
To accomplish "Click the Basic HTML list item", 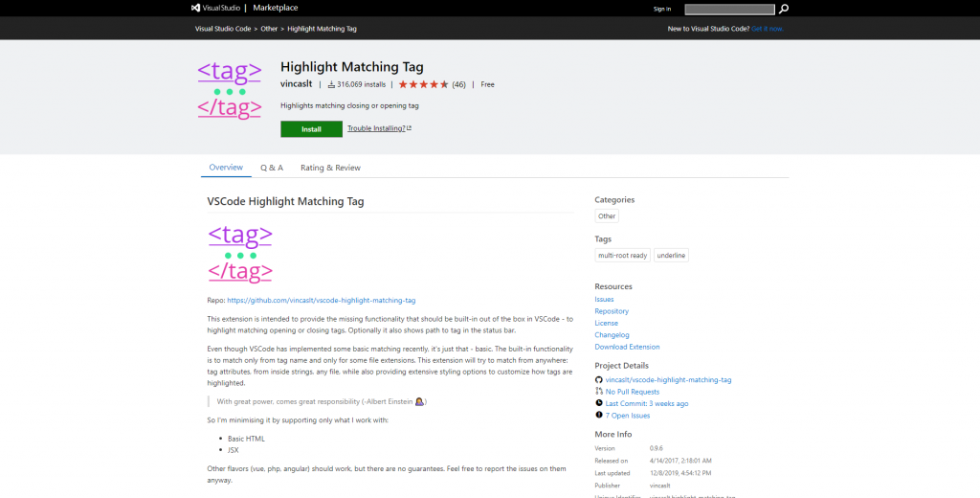I will 246,439.
